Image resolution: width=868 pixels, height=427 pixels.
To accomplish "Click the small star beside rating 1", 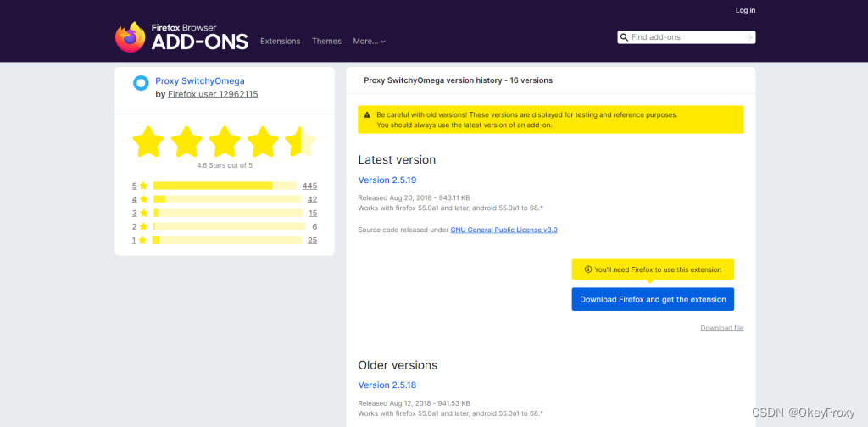I will (x=142, y=240).
